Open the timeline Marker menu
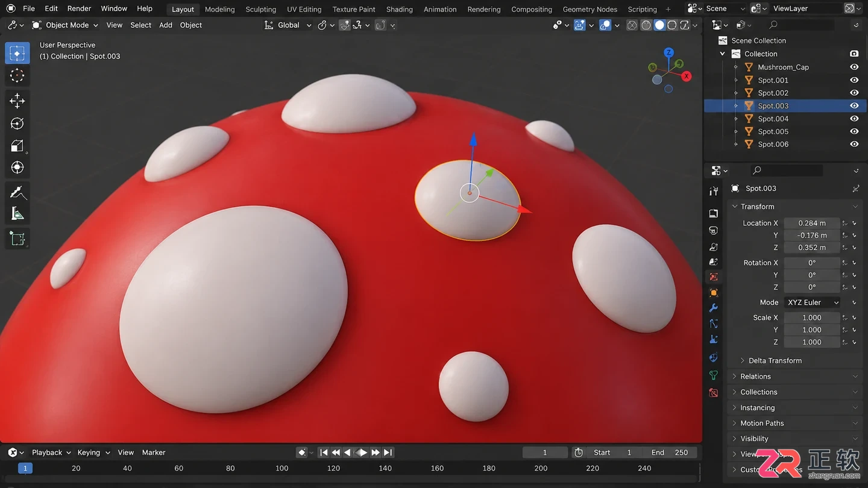The image size is (868, 488). [154, 452]
